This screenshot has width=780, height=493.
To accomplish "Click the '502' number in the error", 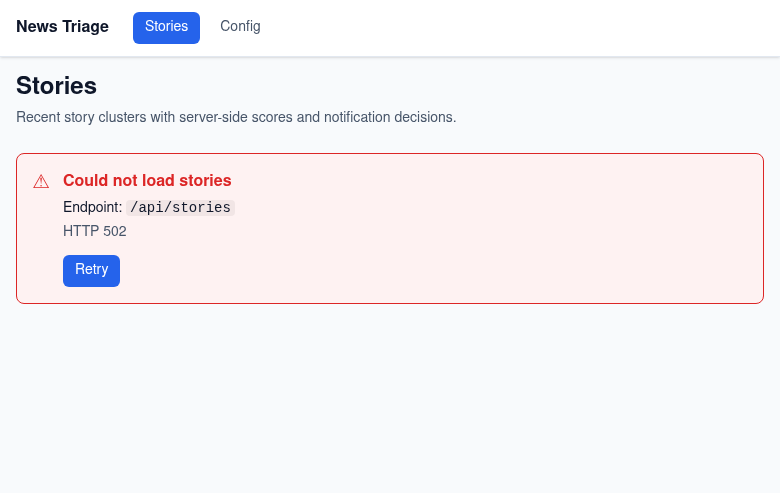I will (x=115, y=231).
